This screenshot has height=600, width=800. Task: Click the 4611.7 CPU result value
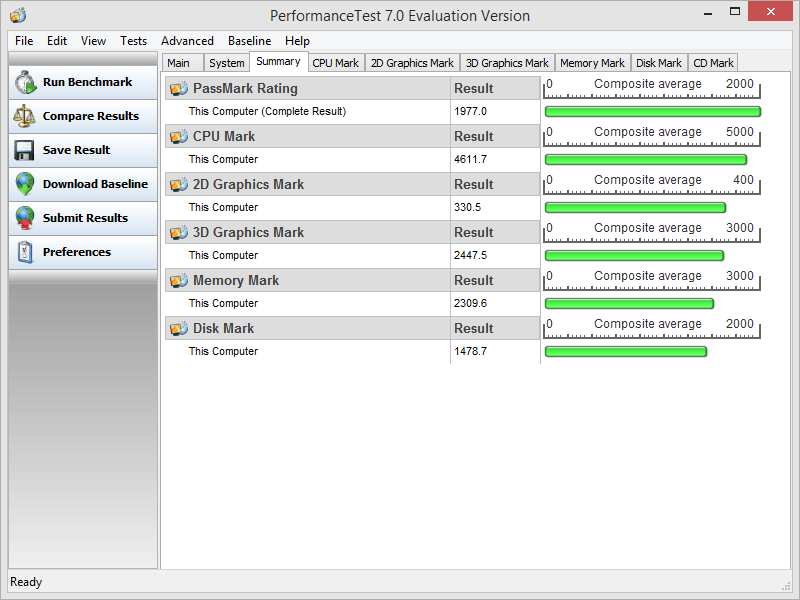[470, 159]
